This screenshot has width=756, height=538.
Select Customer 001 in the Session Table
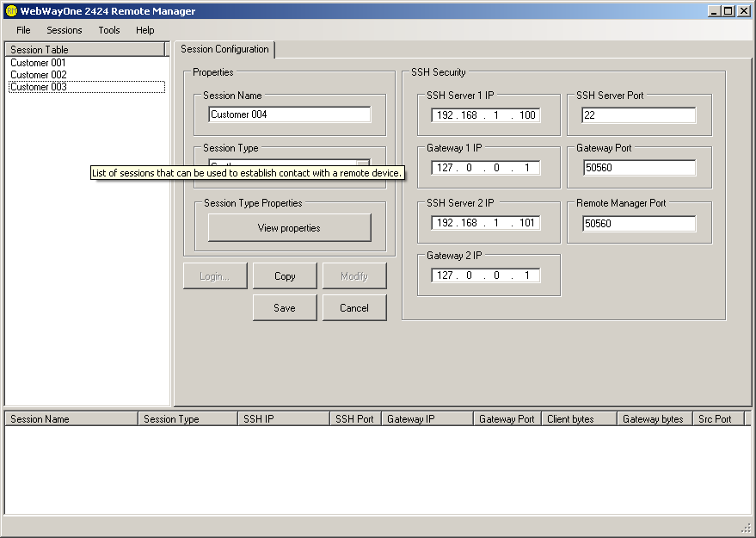[38, 63]
